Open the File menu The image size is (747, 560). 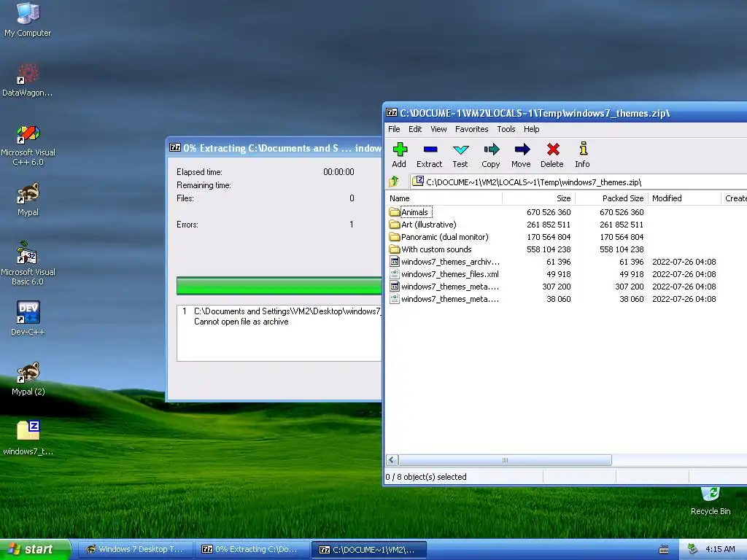click(394, 129)
